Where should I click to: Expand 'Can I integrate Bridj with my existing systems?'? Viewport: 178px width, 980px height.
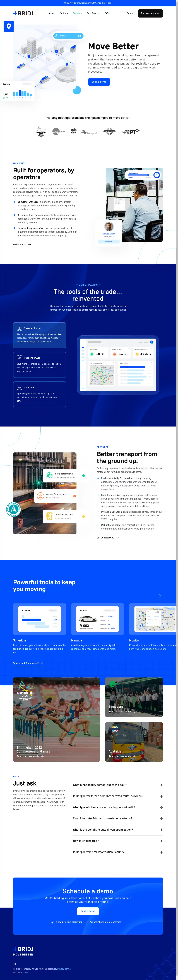point(161,818)
